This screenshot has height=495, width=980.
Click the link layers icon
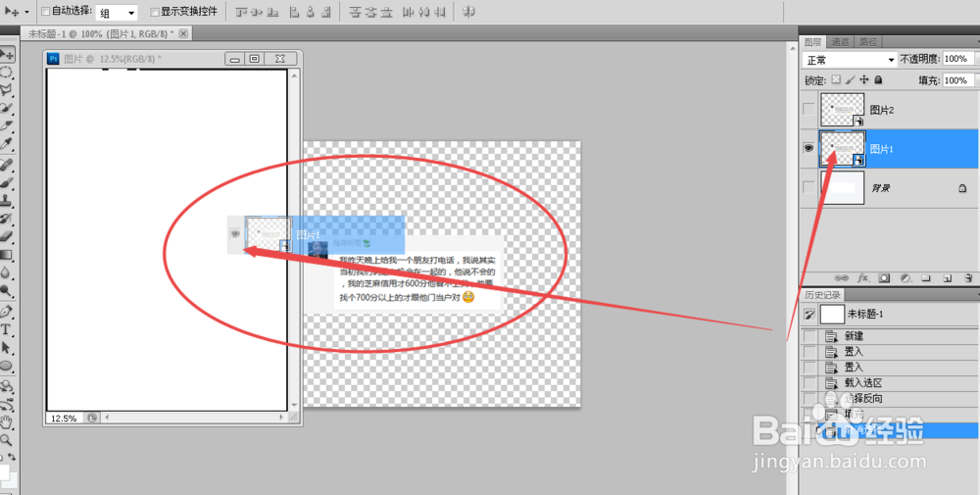[x=841, y=277]
